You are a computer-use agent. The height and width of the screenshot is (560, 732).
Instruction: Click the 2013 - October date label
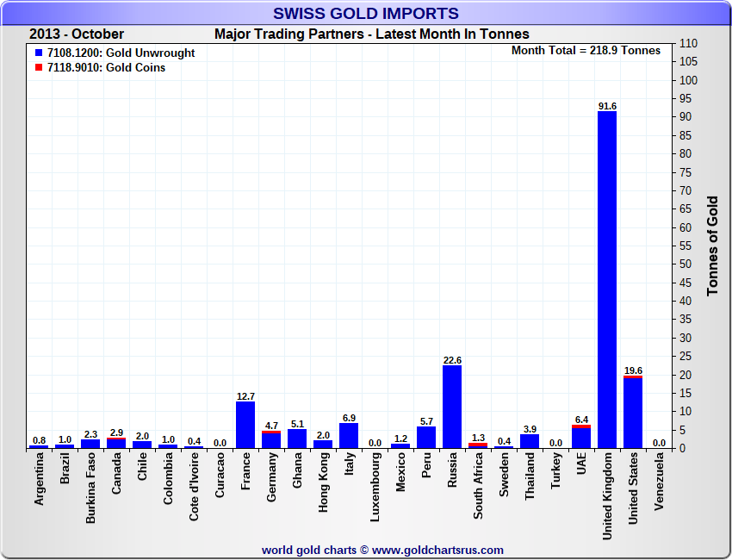(77, 34)
